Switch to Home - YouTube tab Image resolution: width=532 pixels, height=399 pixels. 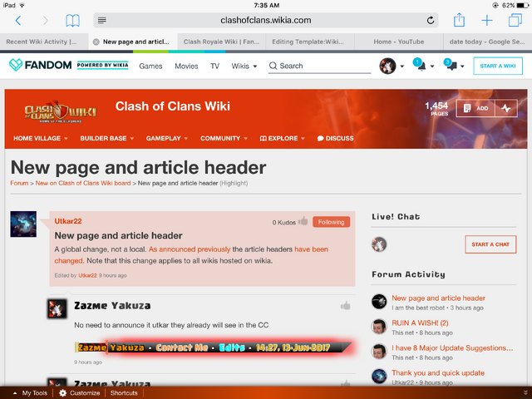[399, 42]
